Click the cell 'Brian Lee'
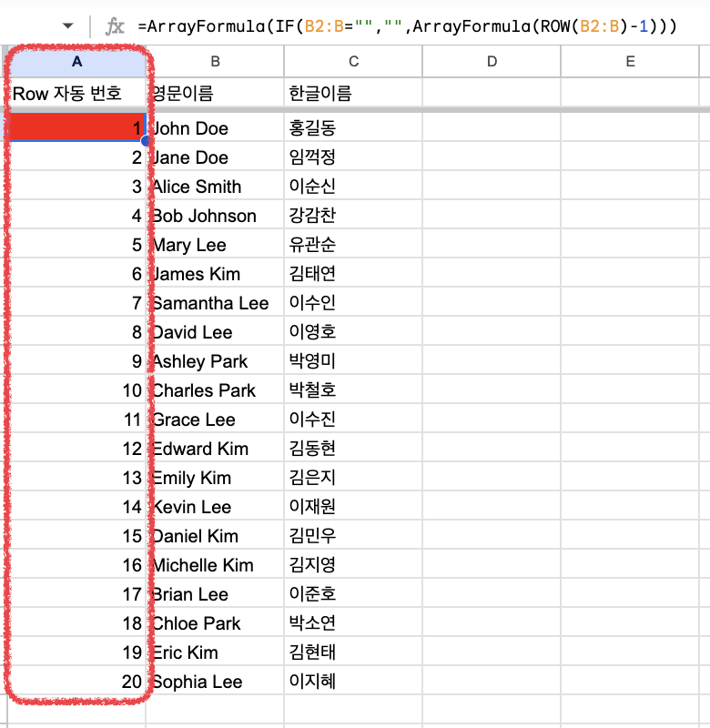The width and height of the screenshot is (710, 728). coord(215,594)
